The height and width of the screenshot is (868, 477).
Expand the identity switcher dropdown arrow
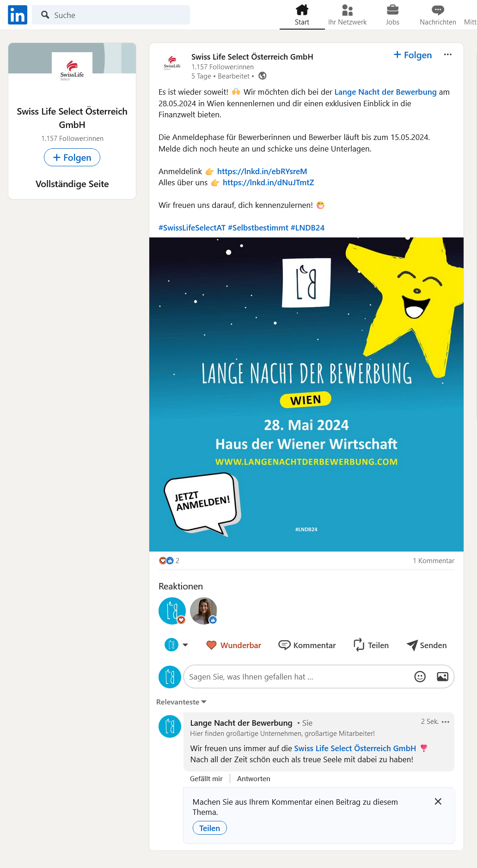pos(185,645)
